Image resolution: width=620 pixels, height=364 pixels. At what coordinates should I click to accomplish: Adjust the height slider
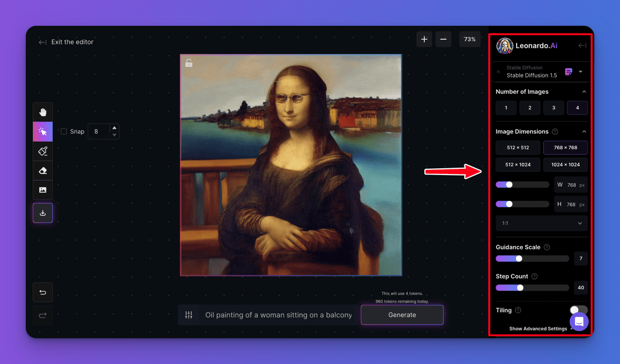pos(522,204)
